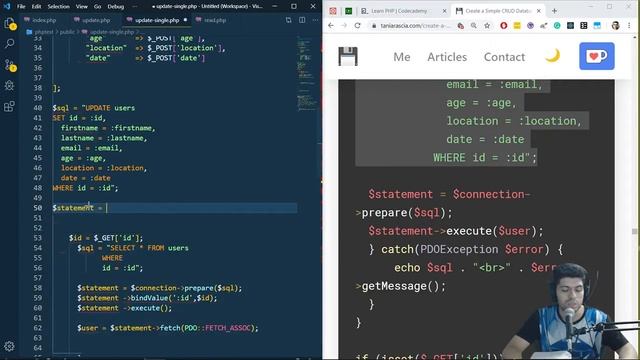Open the Source Control view in VS Code
Image resolution: width=640 pixels, height=360 pixels.
point(10,65)
